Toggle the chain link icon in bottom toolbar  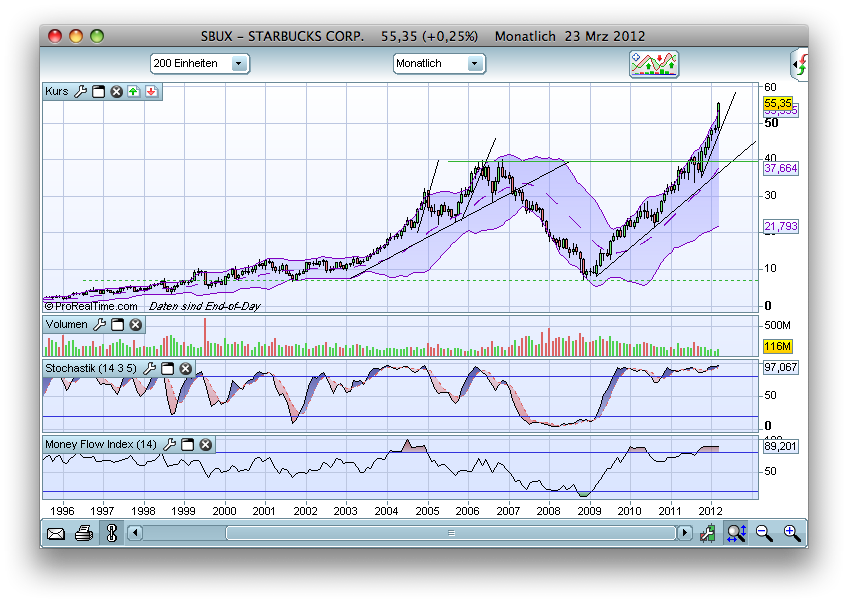pyautogui.click(x=112, y=533)
